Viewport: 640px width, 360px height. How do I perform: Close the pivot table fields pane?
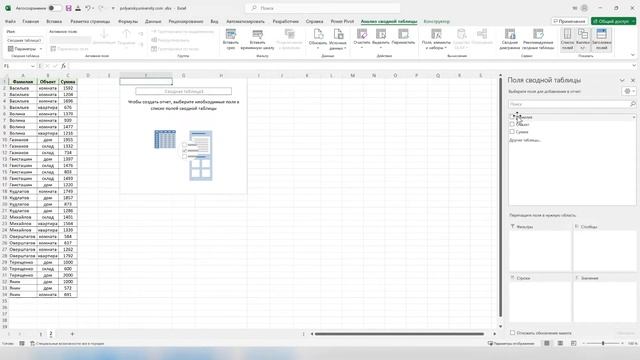[x=633, y=80]
